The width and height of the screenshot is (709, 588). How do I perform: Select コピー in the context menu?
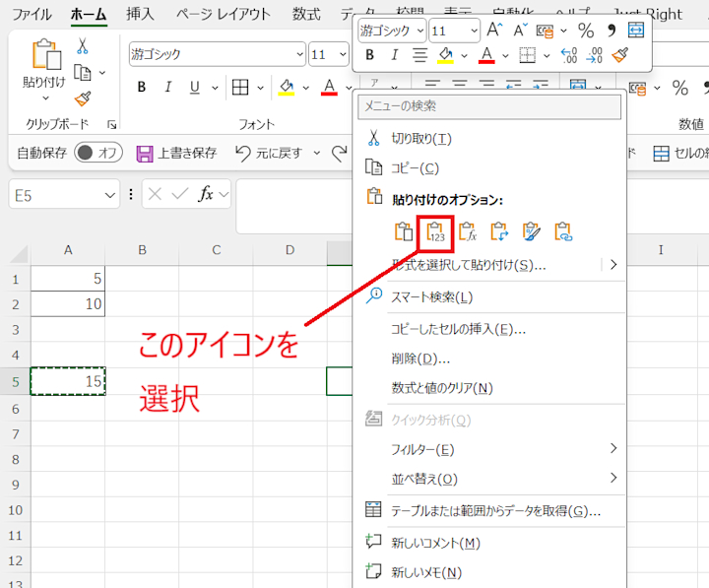[x=489, y=168]
